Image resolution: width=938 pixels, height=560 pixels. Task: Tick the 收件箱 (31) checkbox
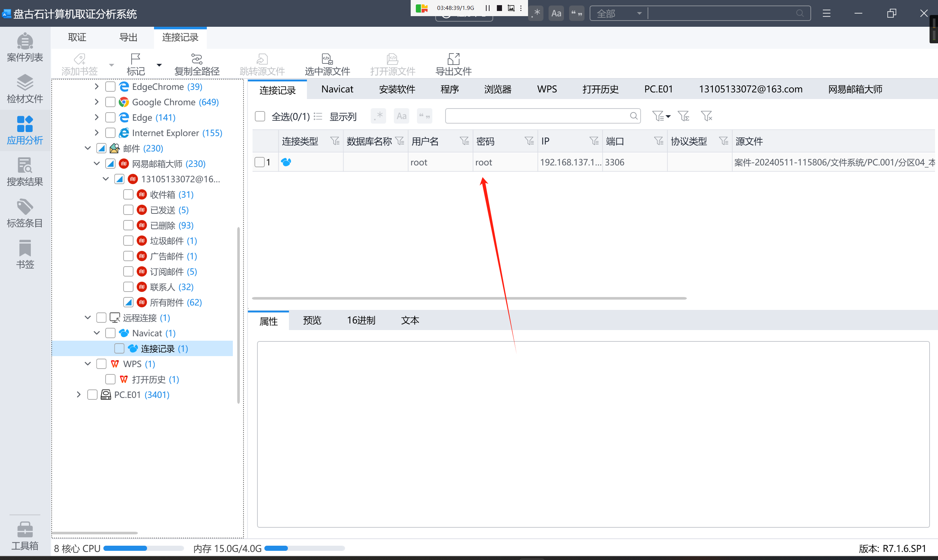(128, 194)
